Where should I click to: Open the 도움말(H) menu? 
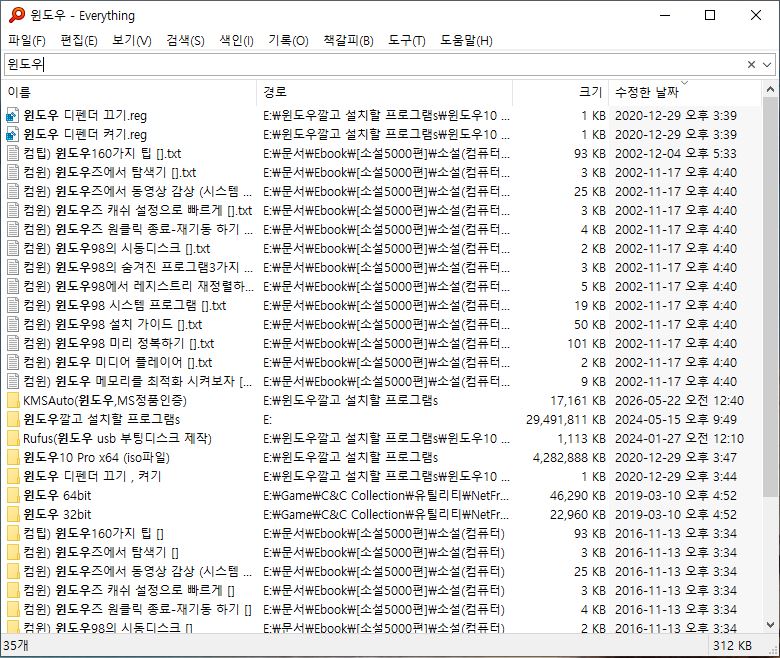point(466,40)
